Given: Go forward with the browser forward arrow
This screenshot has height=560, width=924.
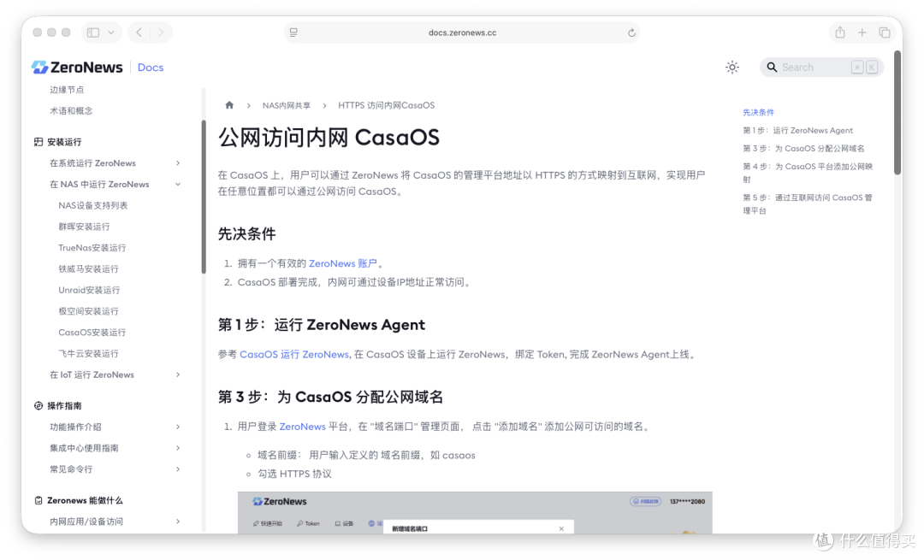Looking at the screenshot, I should 161,32.
